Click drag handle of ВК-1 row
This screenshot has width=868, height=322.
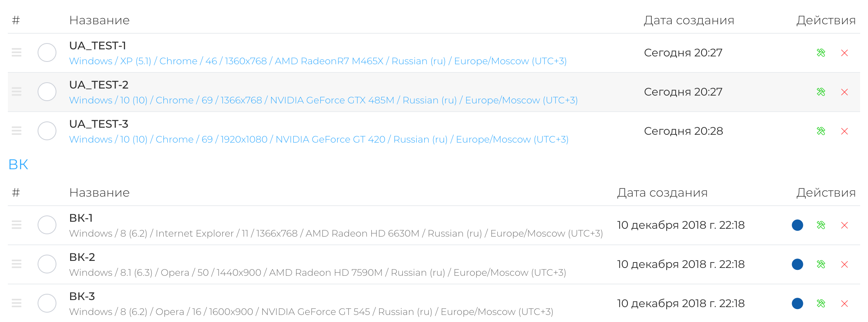16,225
